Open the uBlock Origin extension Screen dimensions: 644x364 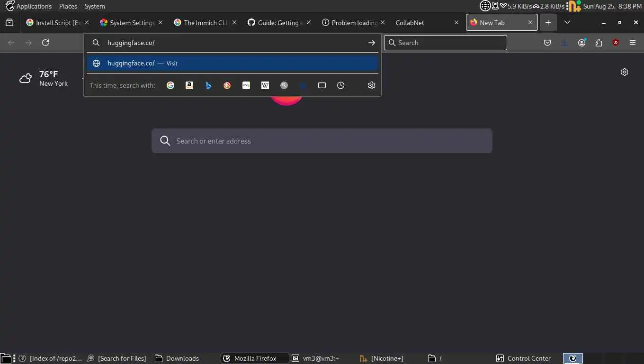[616, 43]
